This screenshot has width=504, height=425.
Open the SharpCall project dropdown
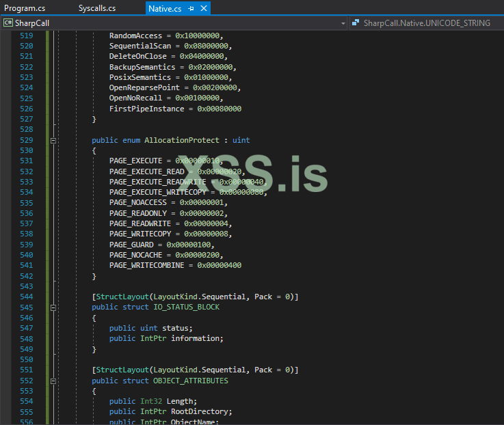pos(343,23)
